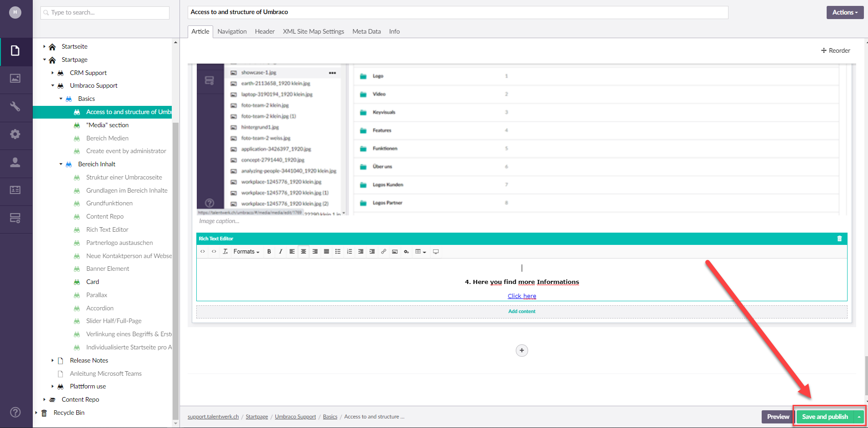Click the Preview button

778,417
